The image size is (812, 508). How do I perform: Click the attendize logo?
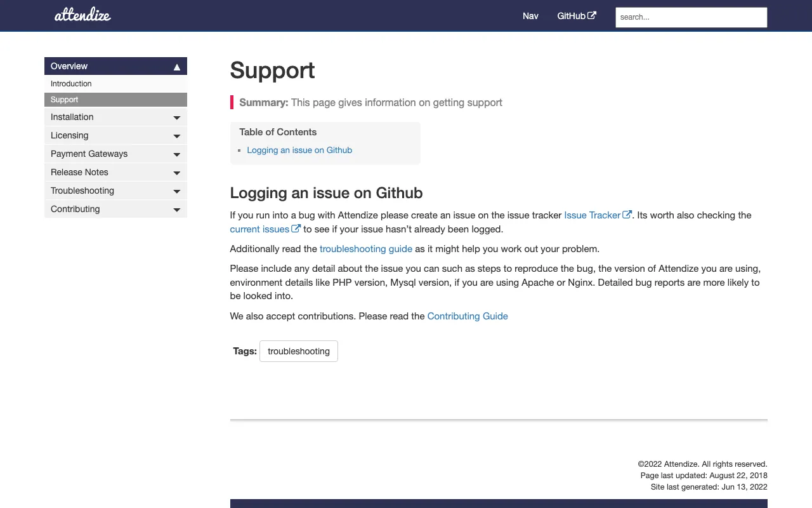click(x=82, y=15)
